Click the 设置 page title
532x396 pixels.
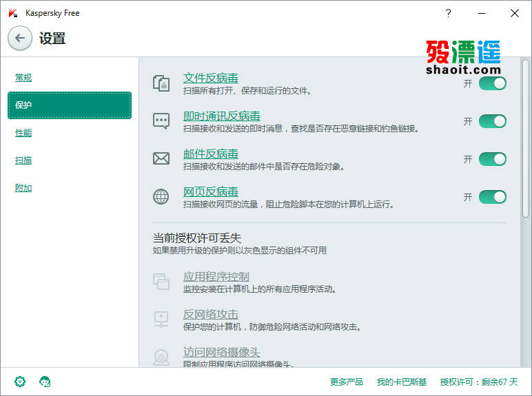[x=52, y=39]
